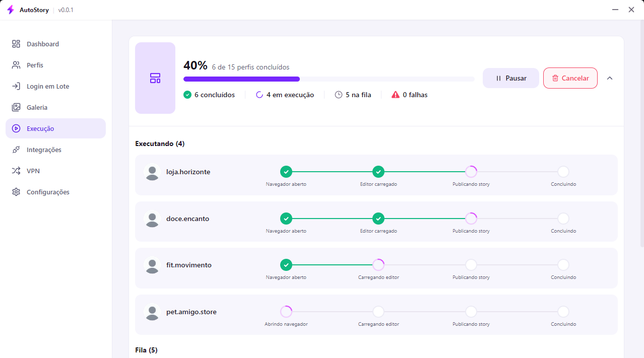This screenshot has width=644, height=358.
Task: Click the pet.amigo.store avatar
Action: point(152,312)
